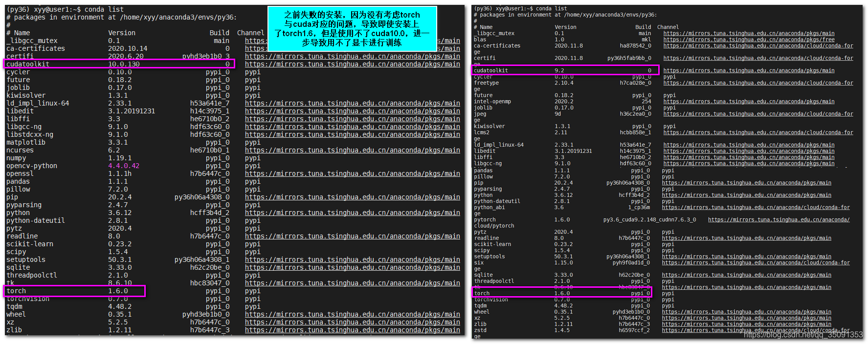Screen dimensions: 868x344
Task: Select scikit-learn name in left terminal
Action: tap(30, 244)
